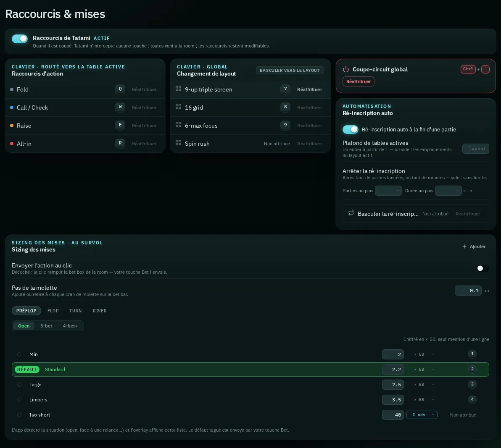Click the Durée au plus input field

point(448,191)
